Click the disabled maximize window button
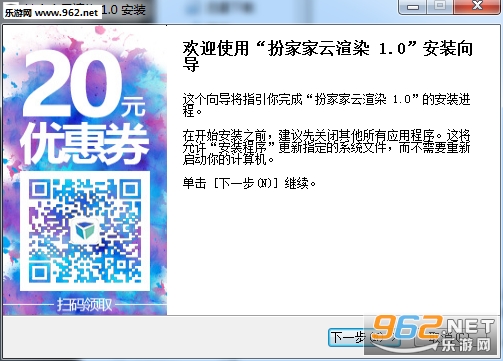 [x=440, y=6]
